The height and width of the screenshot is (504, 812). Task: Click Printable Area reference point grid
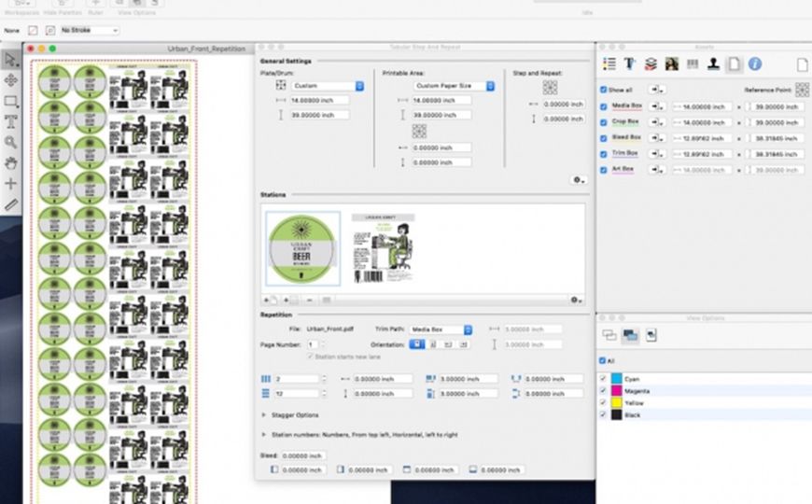(419, 131)
